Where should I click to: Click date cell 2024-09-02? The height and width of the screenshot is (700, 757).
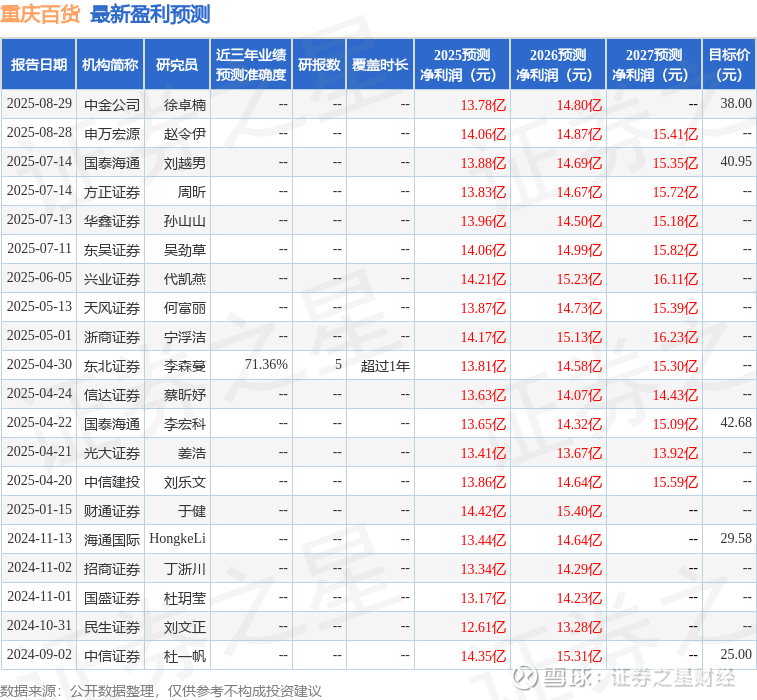point(39,655)
